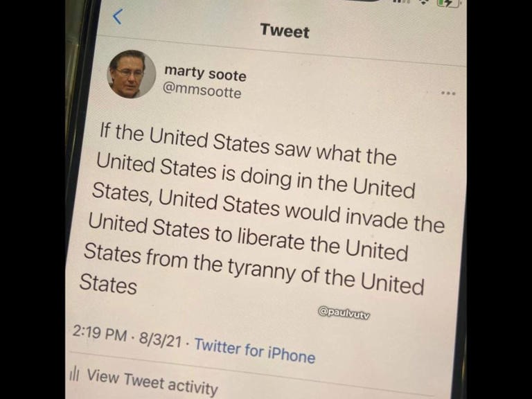Open the three-dot more options menu

448,93
